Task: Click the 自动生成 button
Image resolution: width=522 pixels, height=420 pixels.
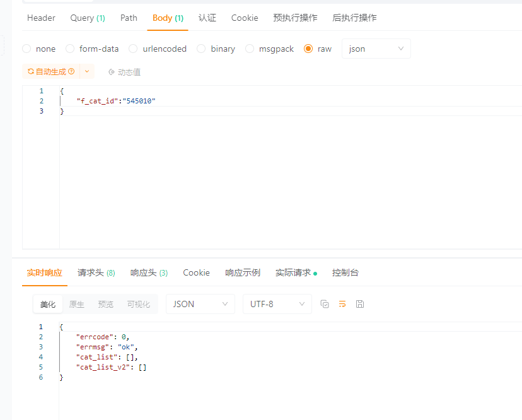Action: [x=51, y=72]
